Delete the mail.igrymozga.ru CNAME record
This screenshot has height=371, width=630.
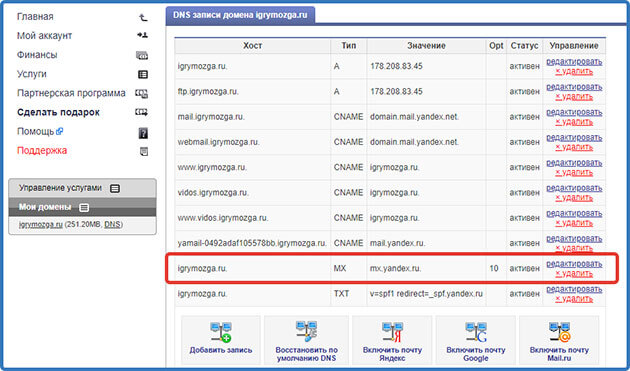click(574, 122)
